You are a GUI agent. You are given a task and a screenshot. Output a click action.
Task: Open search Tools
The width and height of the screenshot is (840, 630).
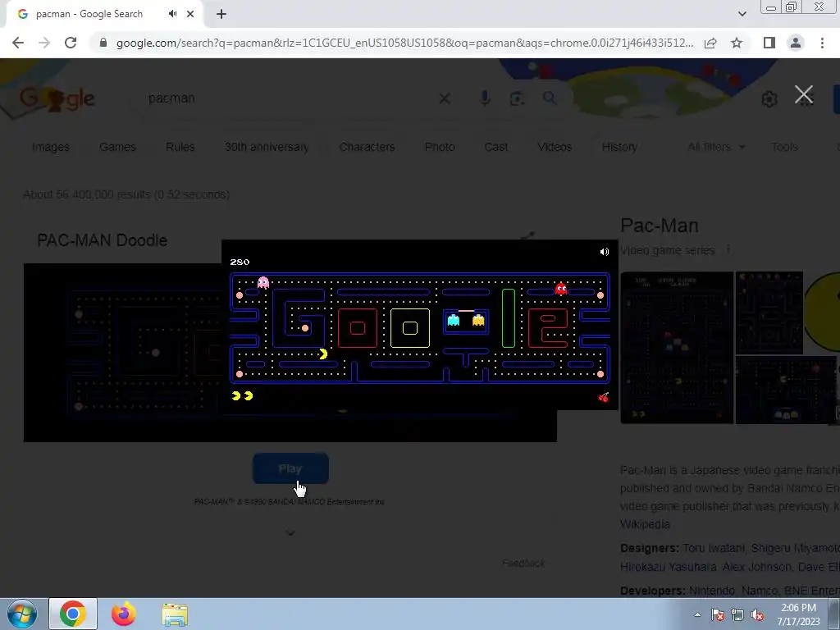[784, 147]
